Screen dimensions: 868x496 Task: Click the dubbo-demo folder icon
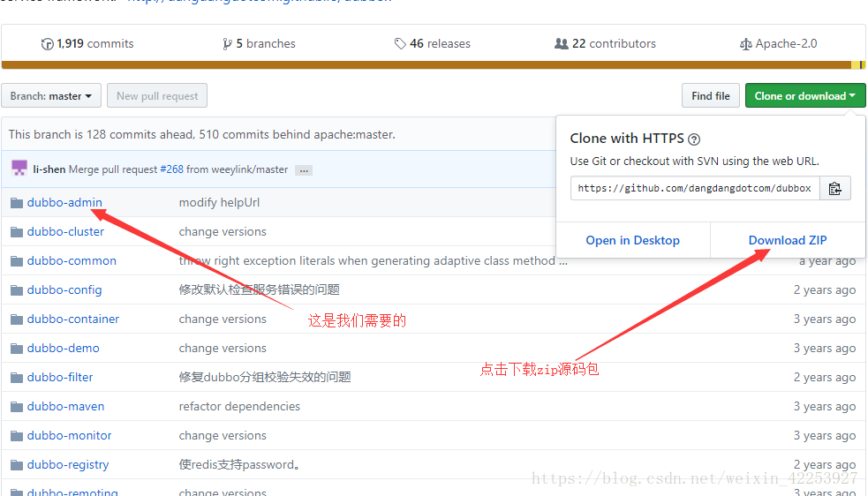(17, 349)
